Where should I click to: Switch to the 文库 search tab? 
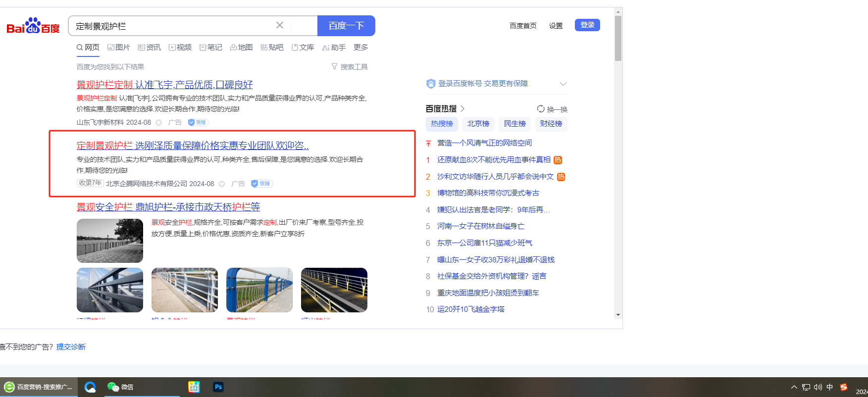click(x=303, y=47)
